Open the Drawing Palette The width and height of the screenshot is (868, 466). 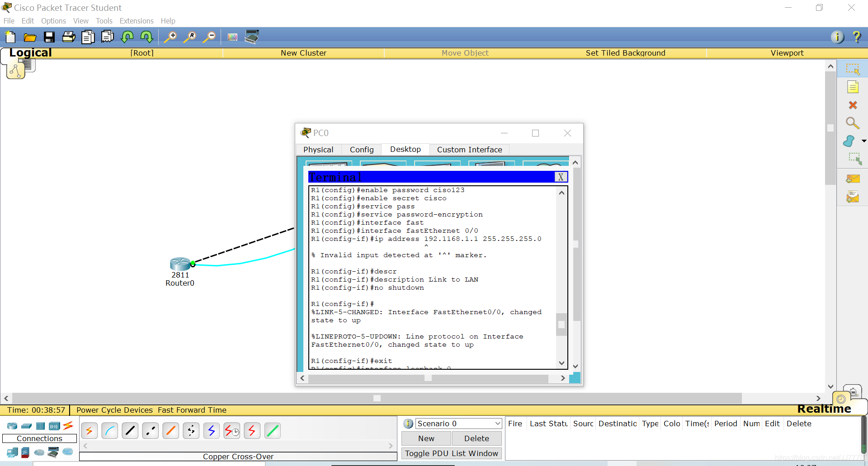tap(232, 37)
